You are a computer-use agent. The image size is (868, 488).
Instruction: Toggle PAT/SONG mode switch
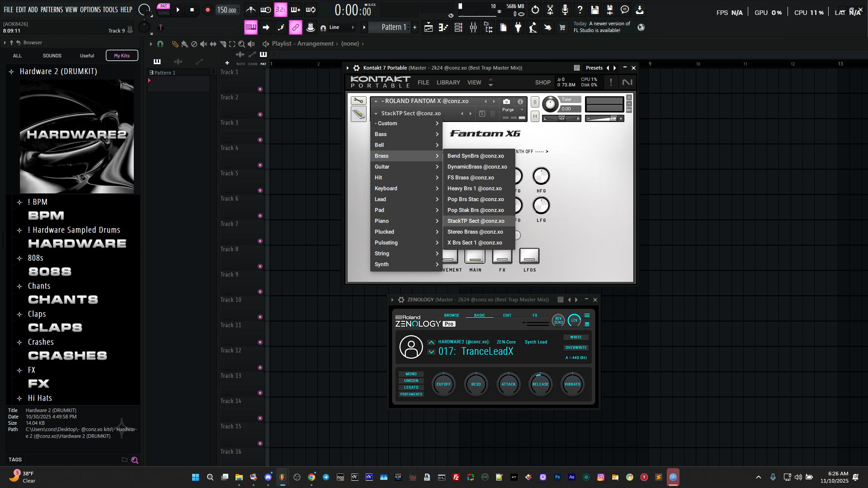[164, 9]
